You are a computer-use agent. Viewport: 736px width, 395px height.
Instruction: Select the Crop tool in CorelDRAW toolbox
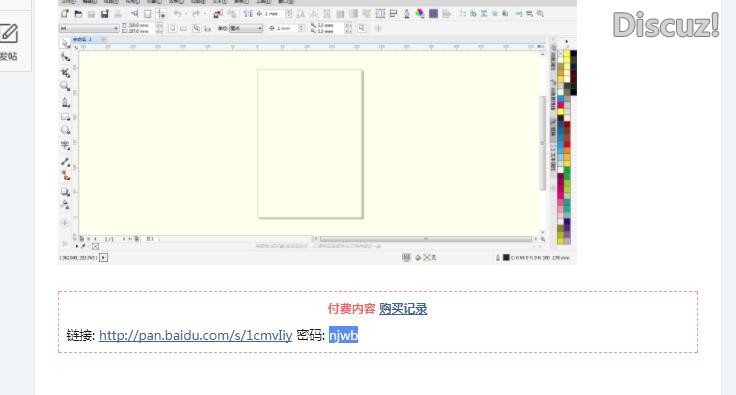(65, 72)
